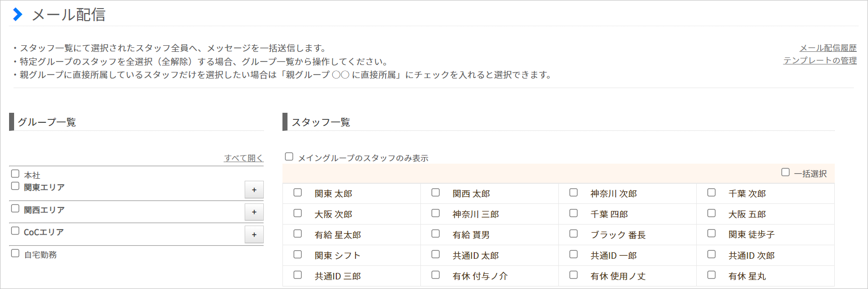Tick the CoCエリア group checkbox

pyautogui.click(x=16, y=231)
